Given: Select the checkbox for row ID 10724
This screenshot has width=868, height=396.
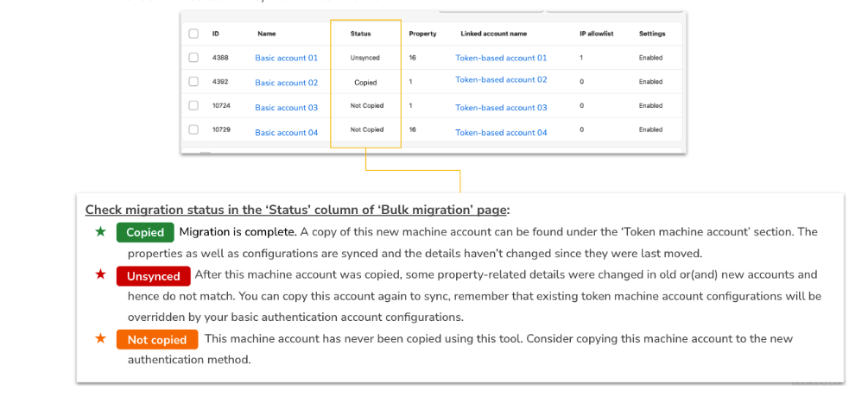Looking at the screenshot, I should 193,106.
